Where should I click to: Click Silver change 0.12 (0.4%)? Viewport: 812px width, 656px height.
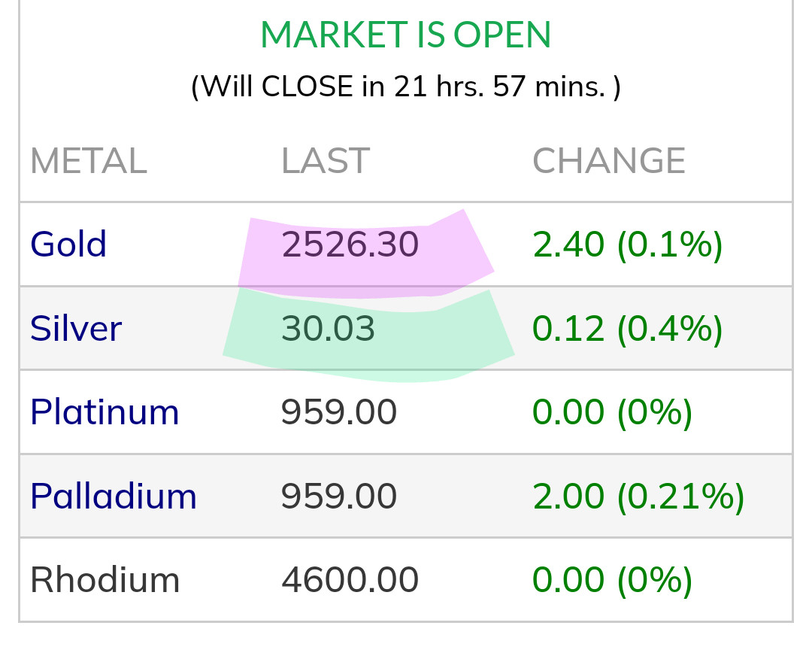(x=627, y=329)
